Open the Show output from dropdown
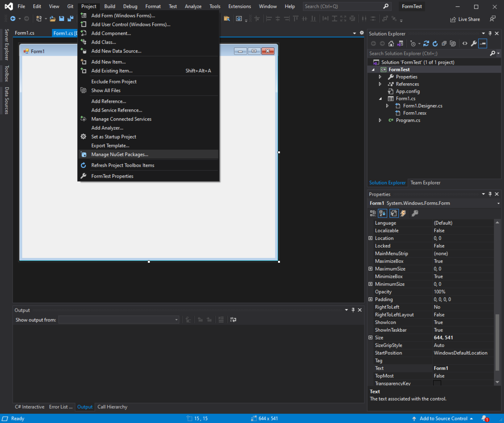 pyautogui.click(x=119, y=320)
